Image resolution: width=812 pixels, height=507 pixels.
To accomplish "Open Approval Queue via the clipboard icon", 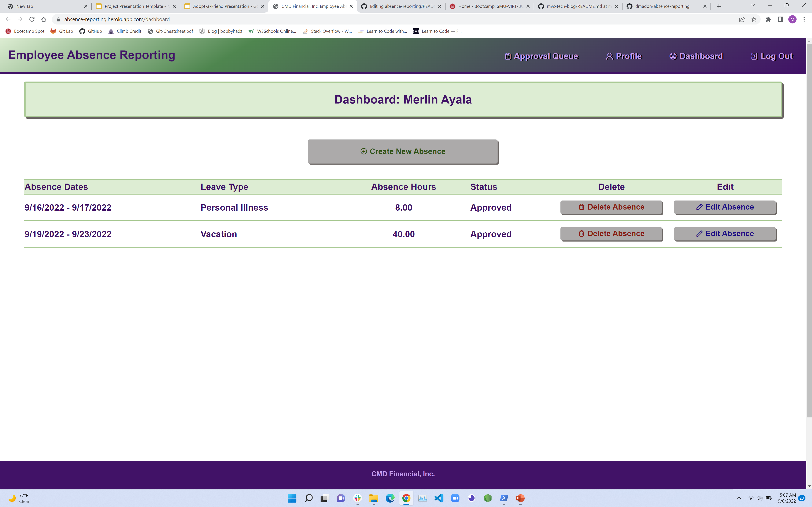I will (508, 56).
